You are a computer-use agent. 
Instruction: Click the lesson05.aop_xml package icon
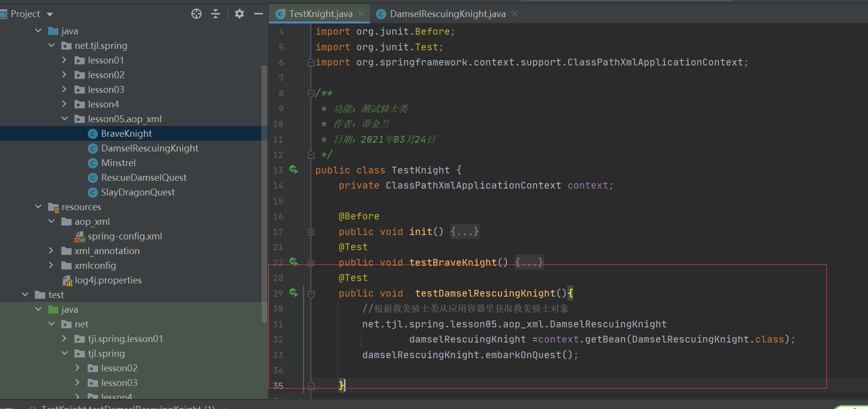tap(80, 119)
